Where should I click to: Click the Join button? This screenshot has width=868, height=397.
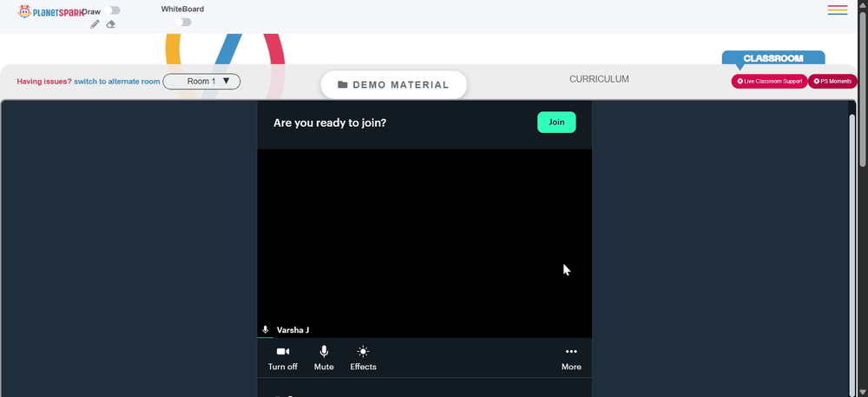[556, 122]
